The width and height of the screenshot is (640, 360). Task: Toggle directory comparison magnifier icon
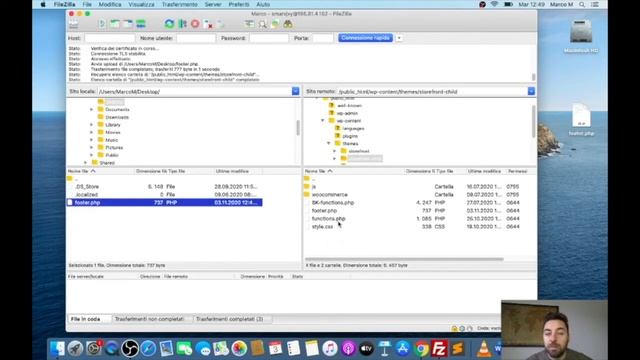(262, 24)
